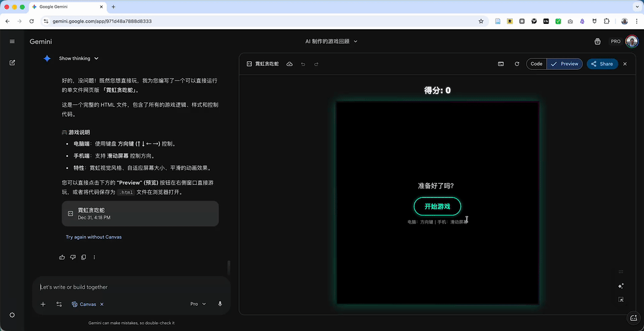Image resolution: width=644 pixels, height=331 pixels.
Task: Open more options under the response
Action: [94, 257]
